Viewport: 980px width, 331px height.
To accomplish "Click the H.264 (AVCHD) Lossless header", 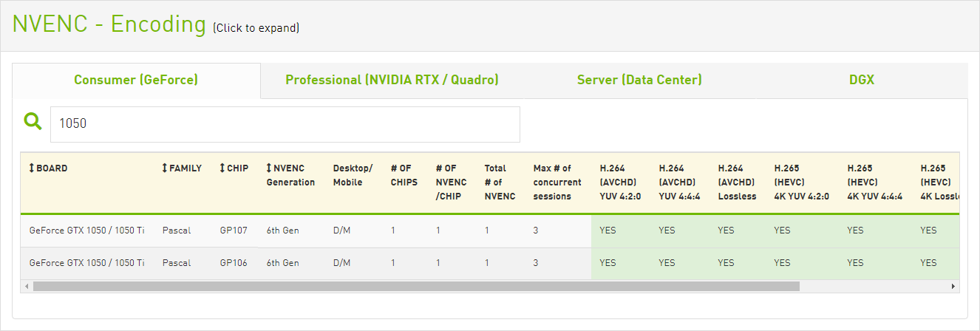I will [738, 182].
